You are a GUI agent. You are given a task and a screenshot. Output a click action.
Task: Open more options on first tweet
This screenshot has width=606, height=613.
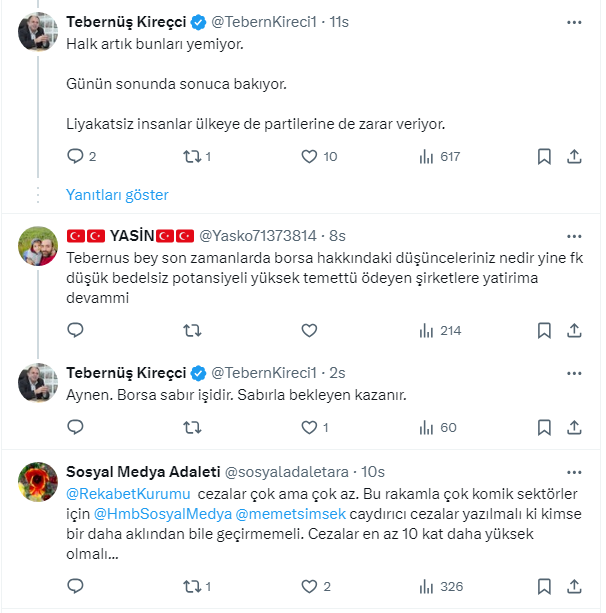pos(574,21)
